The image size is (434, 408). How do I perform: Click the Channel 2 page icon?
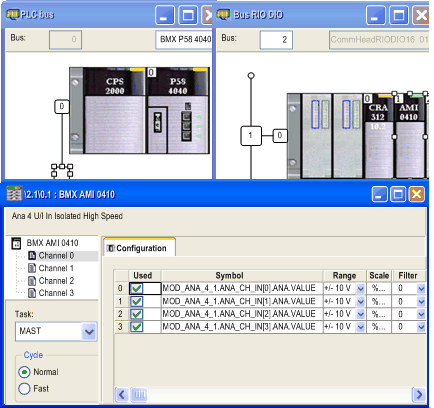[x=32, y=281]
